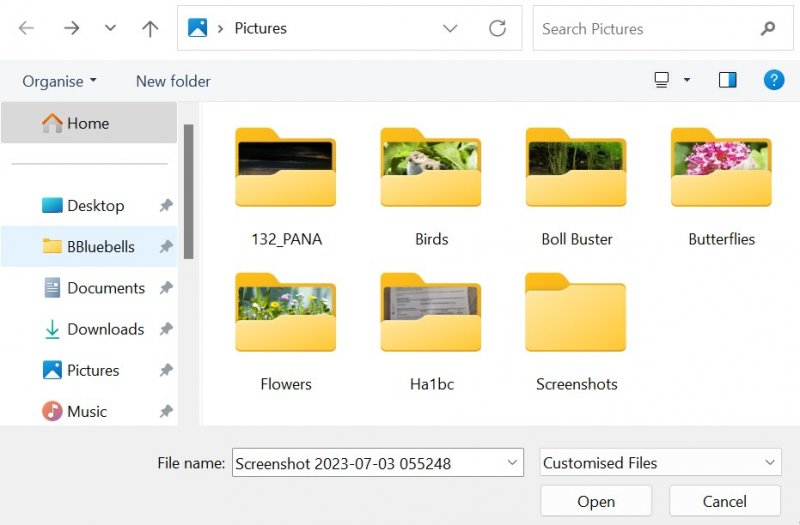Click the File name input field
This screenshot has width=800, height=525.
point(368,463)
